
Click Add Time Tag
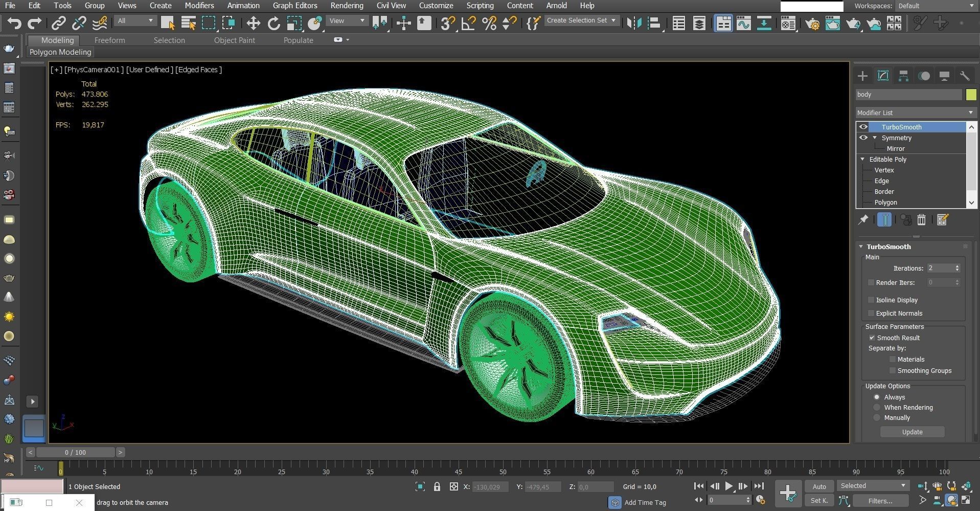pos(645,502)
